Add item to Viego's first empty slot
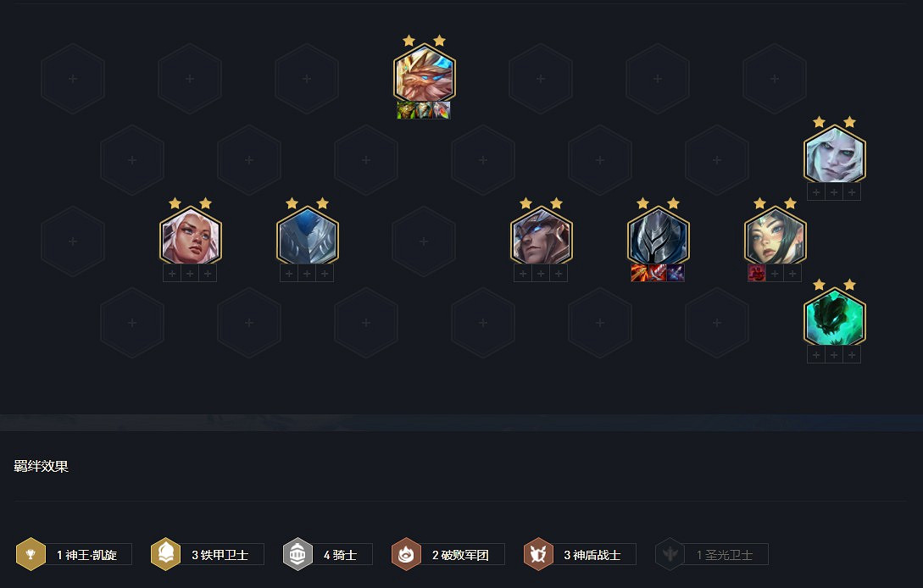The height and width of the screenshot is (588, 923). (x=816, y=191)
